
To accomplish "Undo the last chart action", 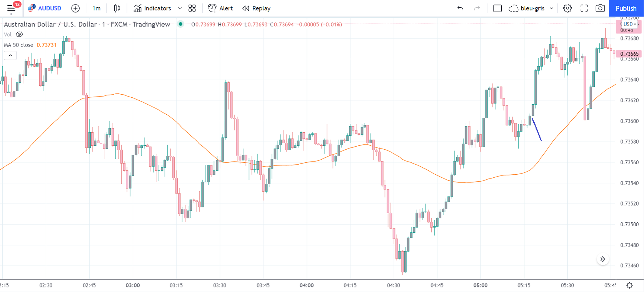I will [x=460, y=8].
